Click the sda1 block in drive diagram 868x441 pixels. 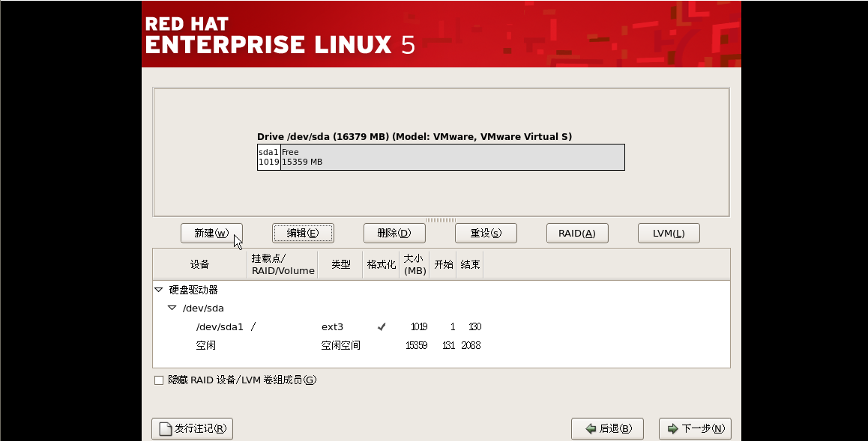coord(268,157)
